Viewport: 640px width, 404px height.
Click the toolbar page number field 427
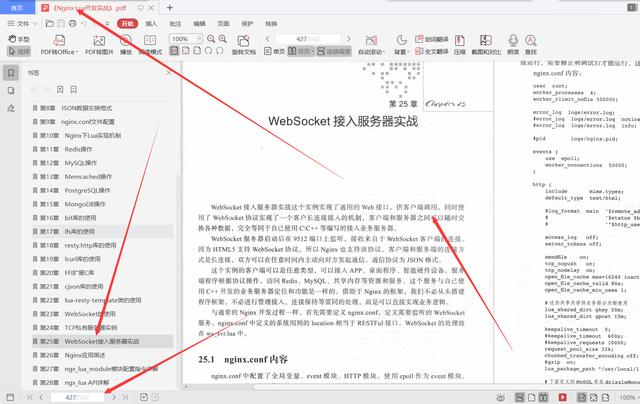point(308,39)
